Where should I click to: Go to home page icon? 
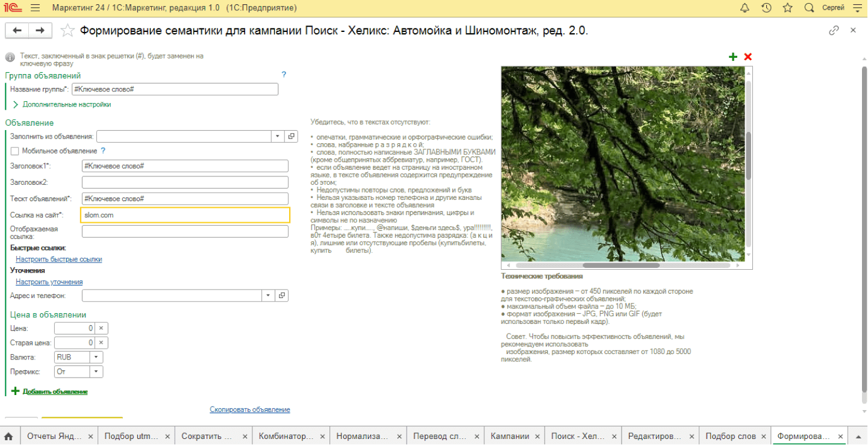point(9,436)
